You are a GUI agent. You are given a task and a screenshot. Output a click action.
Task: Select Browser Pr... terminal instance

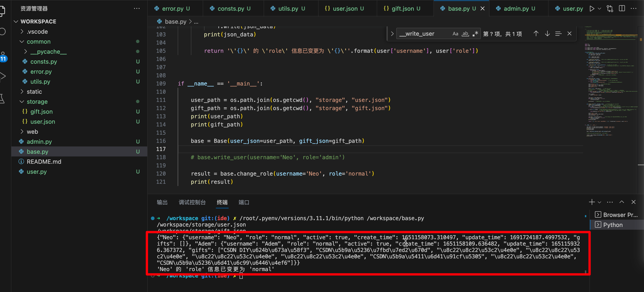pyautogui.click(x=617, y=215)
